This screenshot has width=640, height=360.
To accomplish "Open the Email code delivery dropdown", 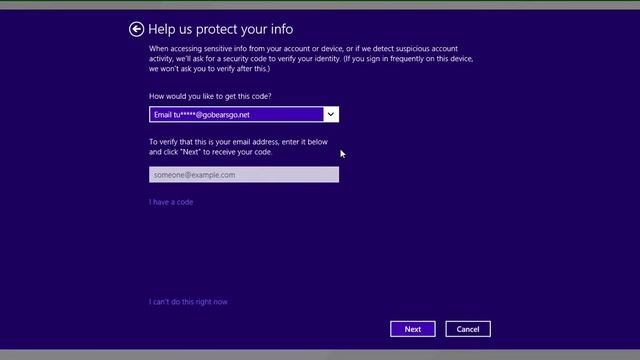I will pyautogui.click(x=244, y=115).
